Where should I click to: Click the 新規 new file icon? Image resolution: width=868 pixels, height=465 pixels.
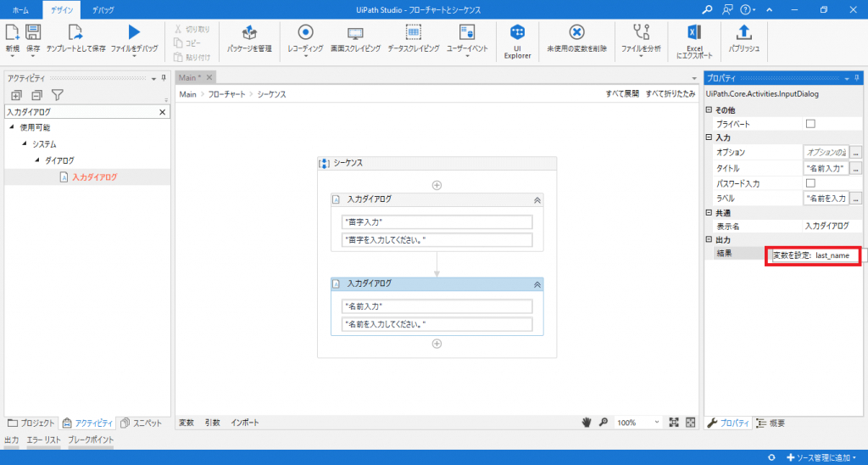[12, 32]
